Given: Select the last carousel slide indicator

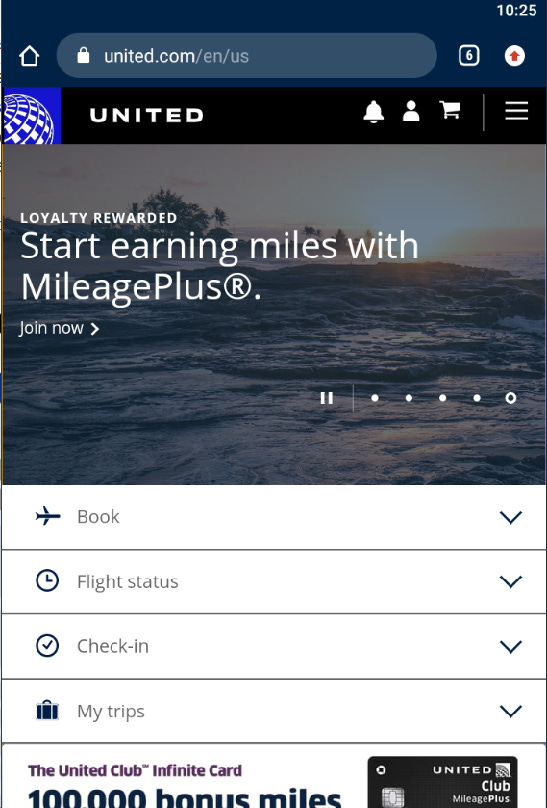Looking at the screenshot, I should click(x=510, y=398).
